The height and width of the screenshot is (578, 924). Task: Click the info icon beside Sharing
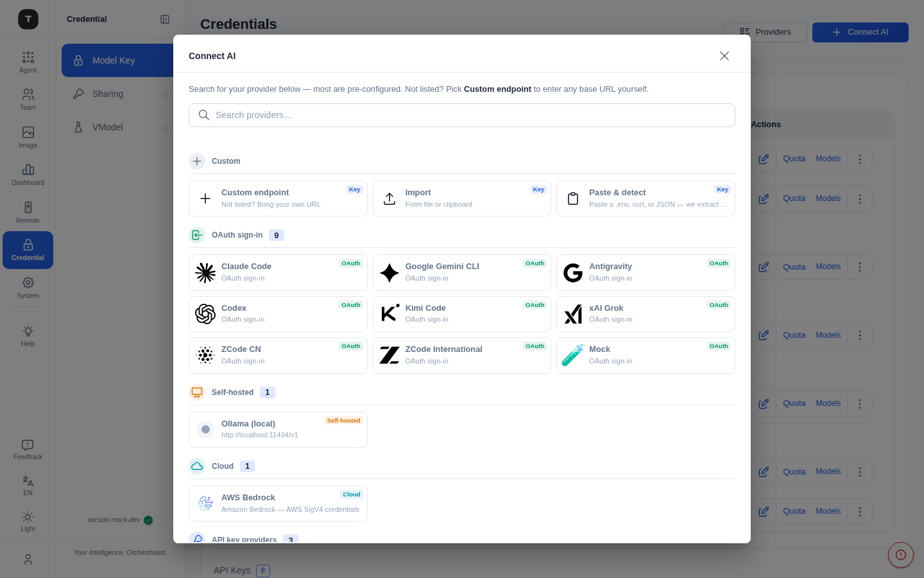[x=164, y=94]
